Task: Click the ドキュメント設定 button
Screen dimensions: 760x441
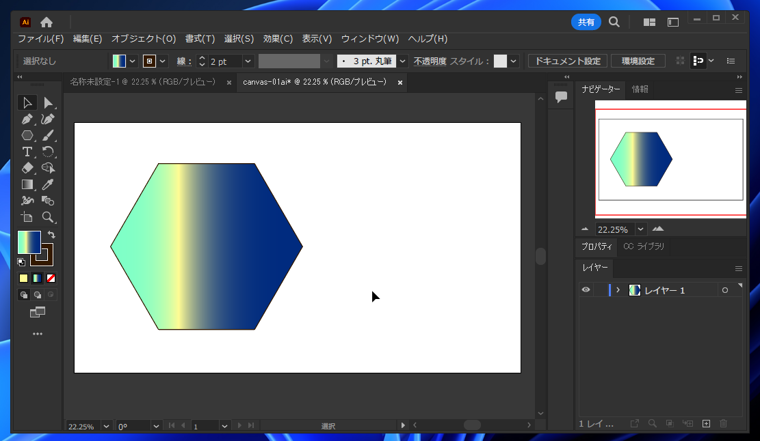Action: click(x=567, y=61)
